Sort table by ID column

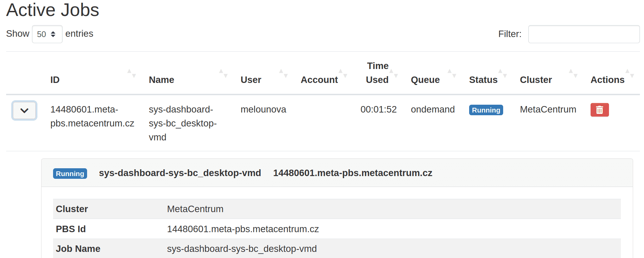tap(55, 80)
